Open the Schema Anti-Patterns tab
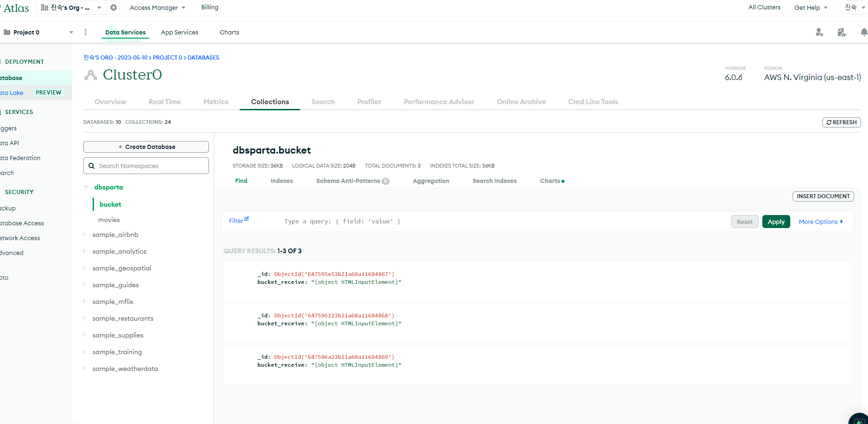868x424 pixels. coord(353,181)
